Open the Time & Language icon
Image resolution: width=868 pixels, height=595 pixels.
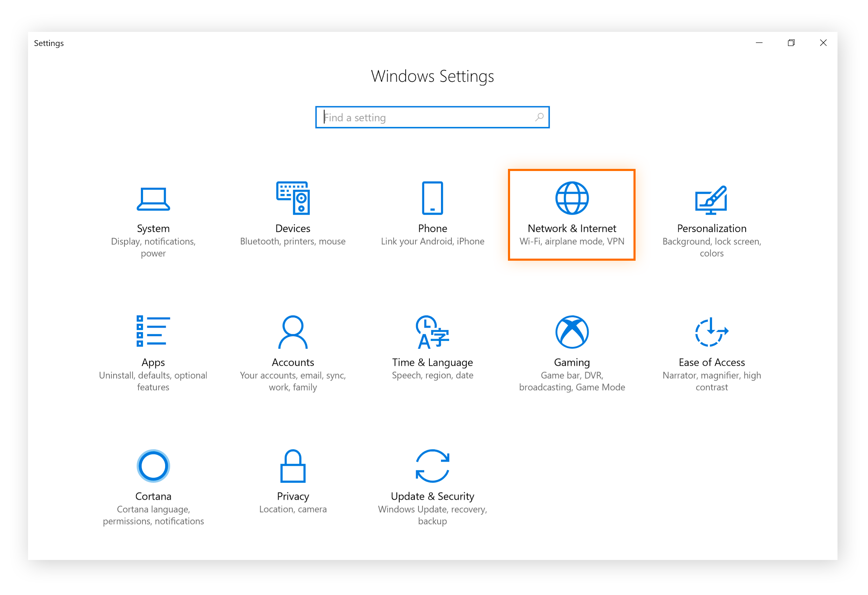[433, 332]
